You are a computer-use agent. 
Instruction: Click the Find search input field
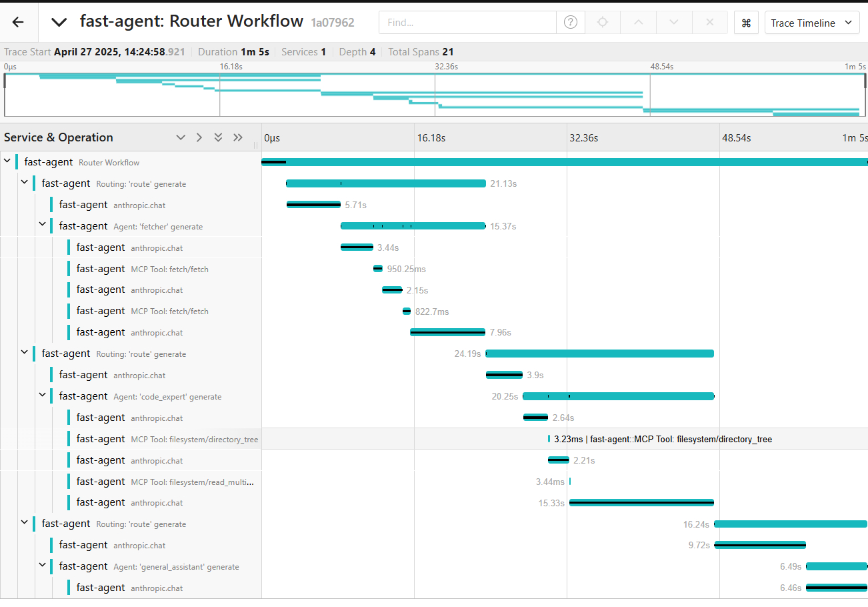click(x=467, y=23)
